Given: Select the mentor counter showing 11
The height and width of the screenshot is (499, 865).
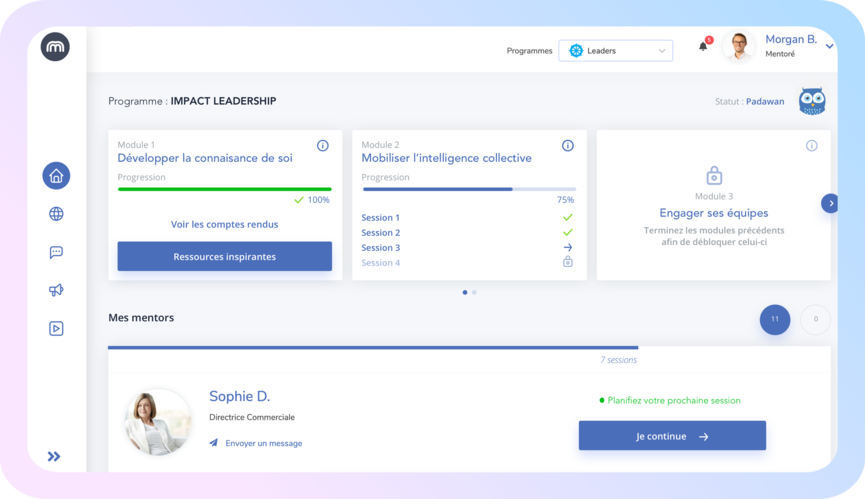Looking at the screenshot, I should point(775,319).
